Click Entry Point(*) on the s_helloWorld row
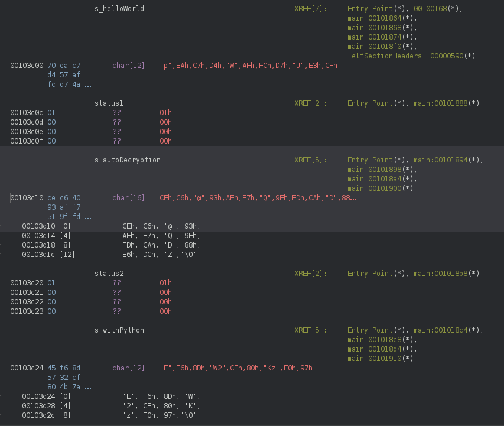 (376, 9)
